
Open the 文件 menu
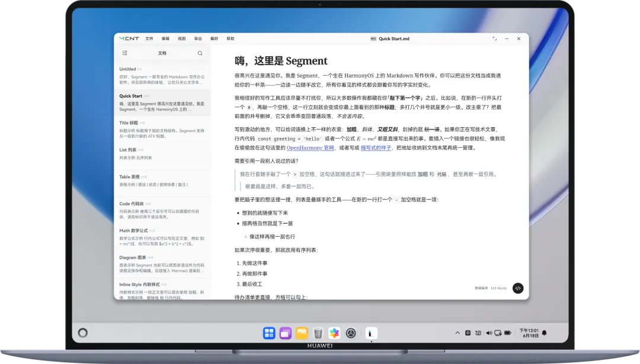coord(149,38)
